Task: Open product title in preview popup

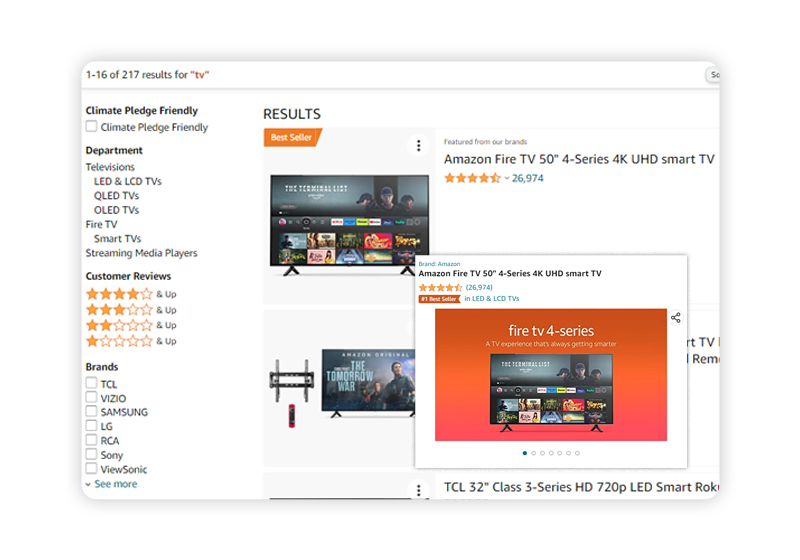Action: point(510,273)
